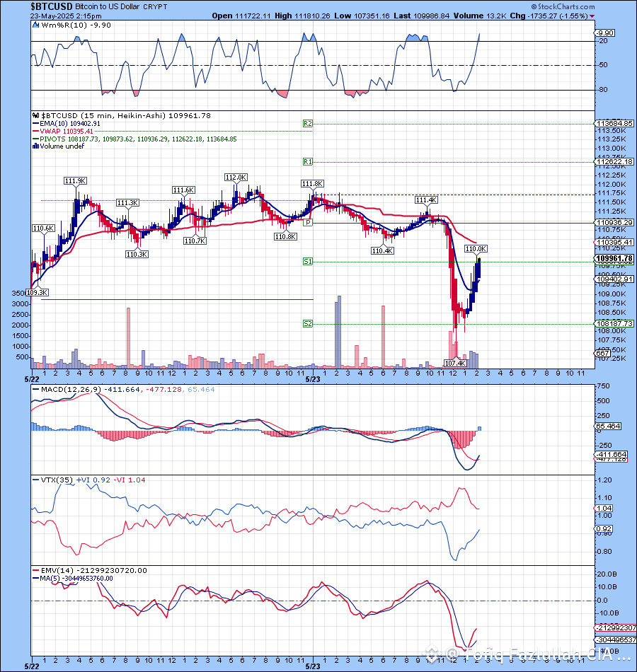Screen dimensions: 637x672
Task: Click the -304496537 MA axis tag
Action: [x=616, y=640]
